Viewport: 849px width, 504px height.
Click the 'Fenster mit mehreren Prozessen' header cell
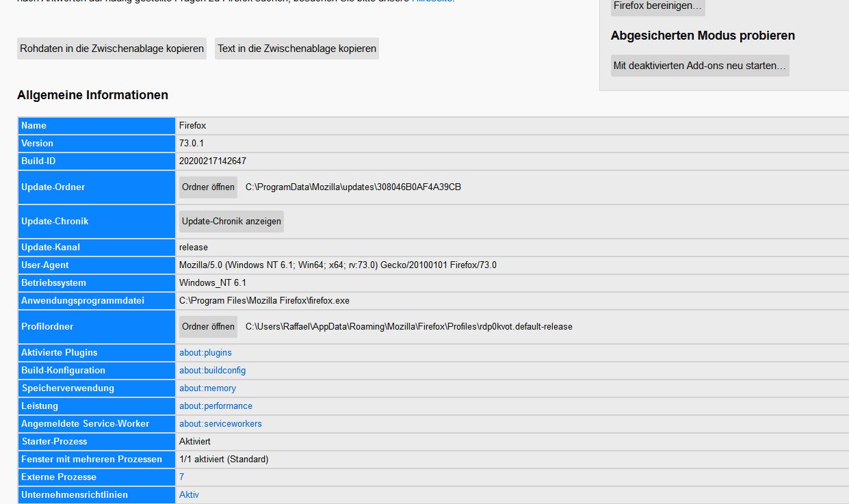pyautogui.click(x=97, y=459)
